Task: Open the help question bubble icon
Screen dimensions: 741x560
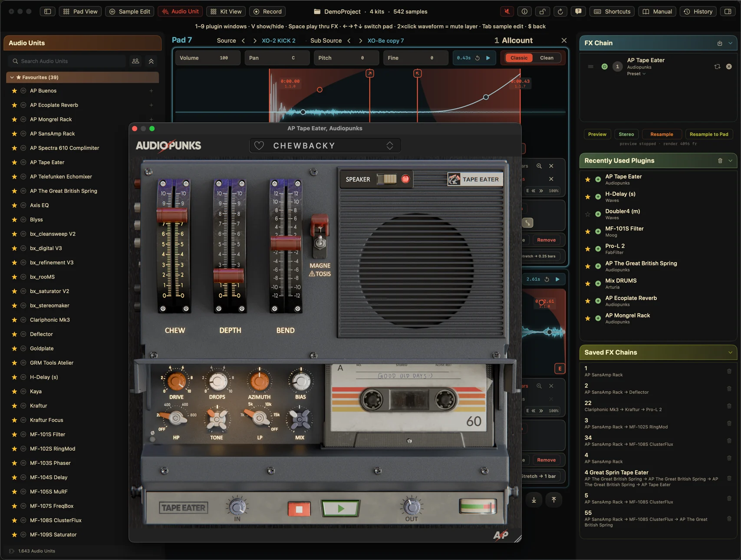Action: (578, 12)
